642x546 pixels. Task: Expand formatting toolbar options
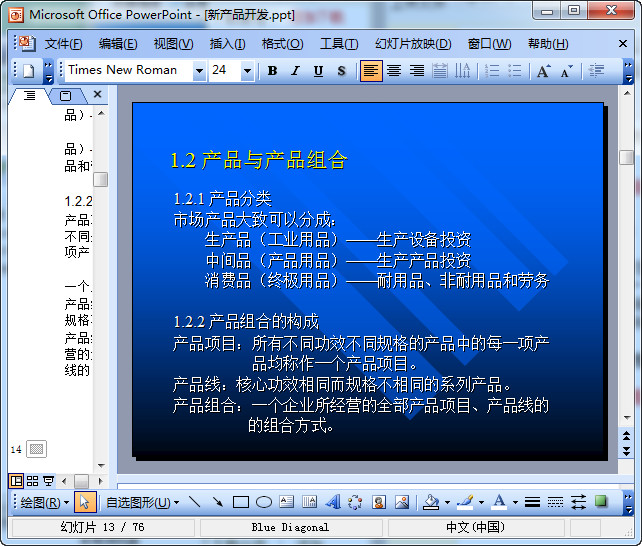(x=628, y=71)
